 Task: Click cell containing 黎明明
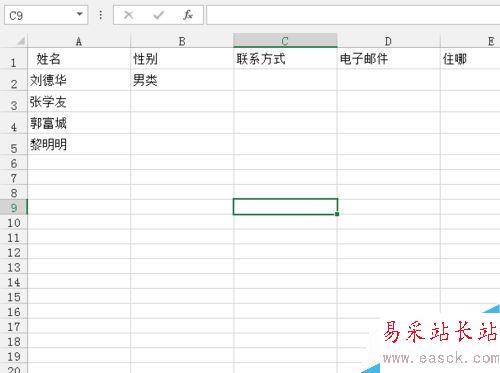pos(79,144)
